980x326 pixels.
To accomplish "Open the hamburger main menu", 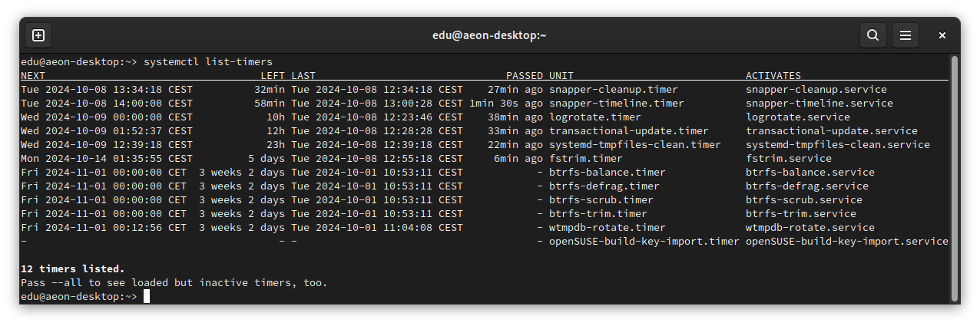I will tap(906, 35).
